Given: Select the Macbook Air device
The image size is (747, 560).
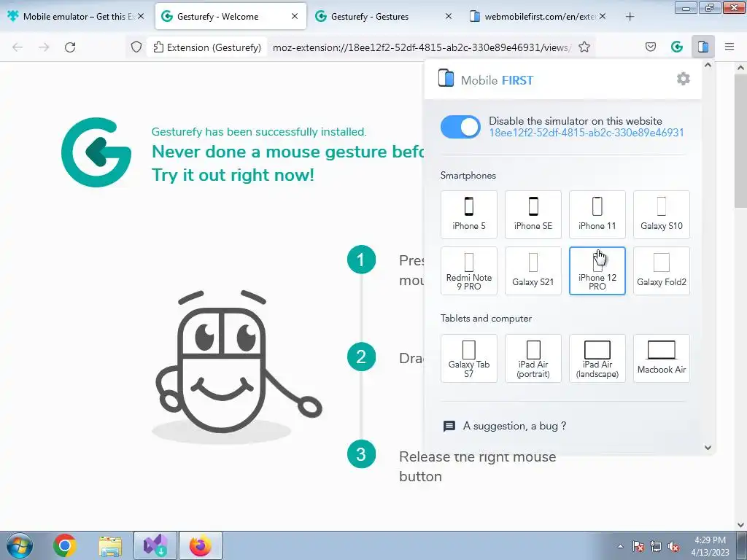Looking at the screenshot, I should coord(661,359).
